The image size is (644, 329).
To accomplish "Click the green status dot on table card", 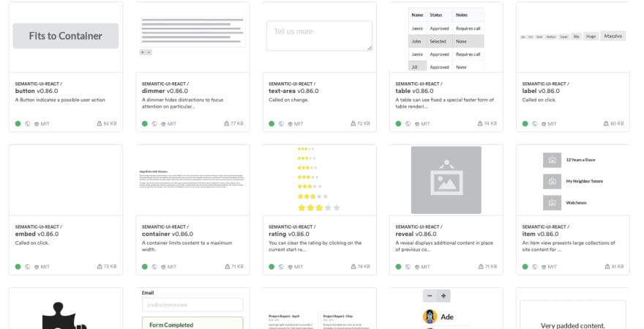I will [x=398, y=123].
